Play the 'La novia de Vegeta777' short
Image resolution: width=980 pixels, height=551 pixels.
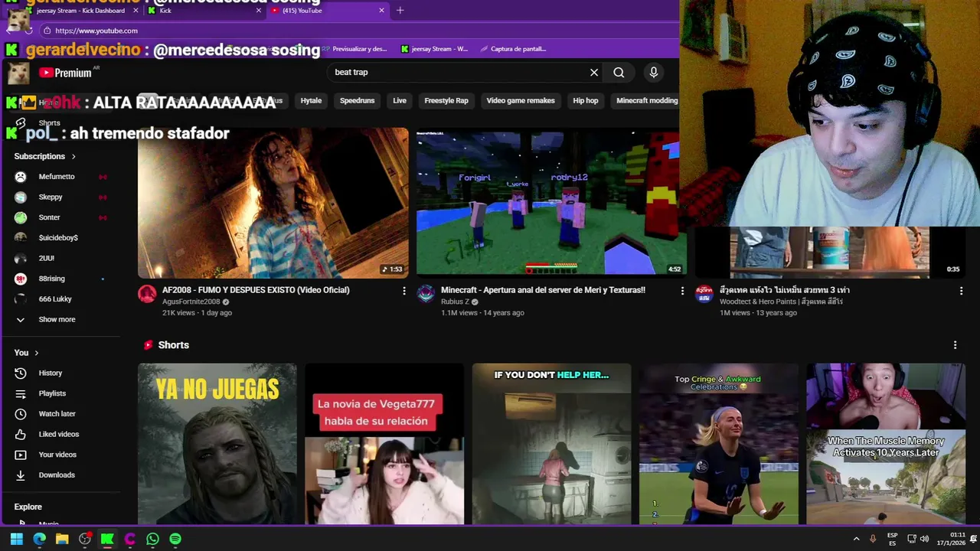384,445
